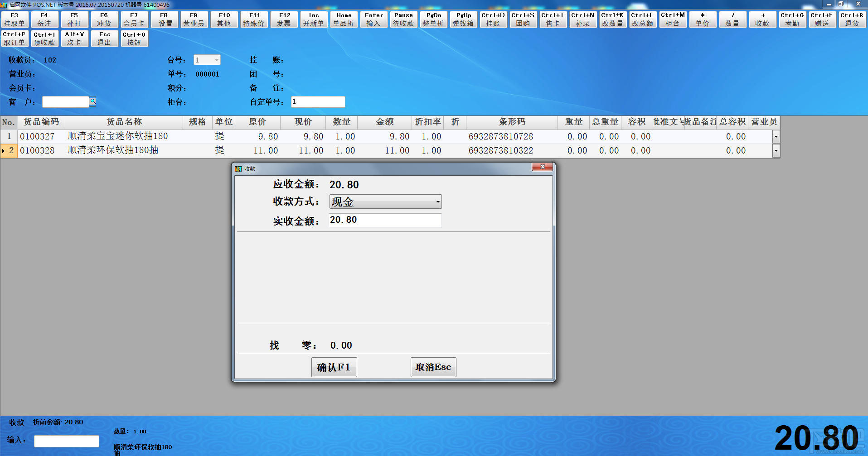The width and height of the screenshot is (868, 456).
Task: Choose Ctrl+R 退货 return goods button
Action: [852, 19]
